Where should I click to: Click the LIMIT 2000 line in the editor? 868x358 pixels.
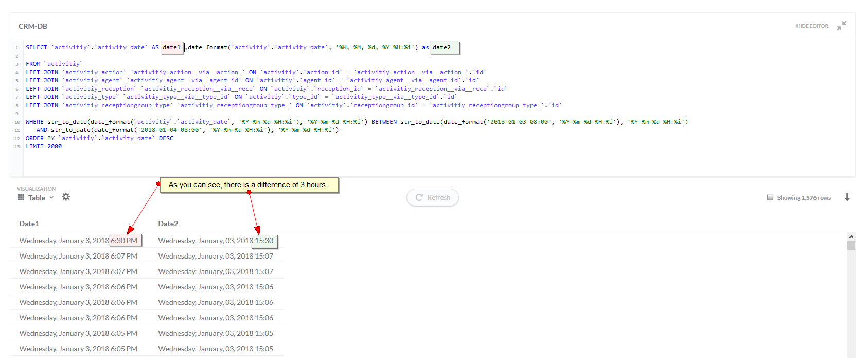(x=44, y=146)
